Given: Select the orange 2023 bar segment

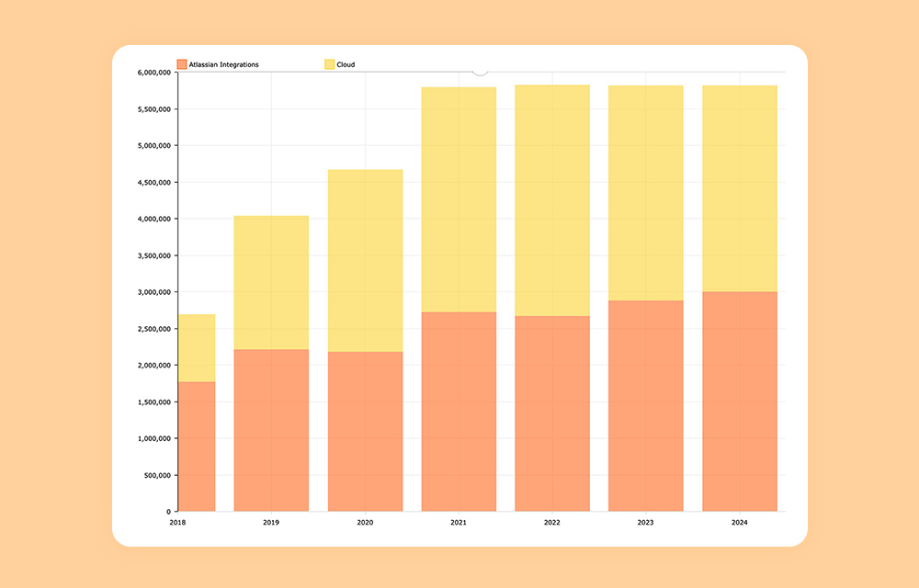Looking at the screenshot, I should coord(645,404).
